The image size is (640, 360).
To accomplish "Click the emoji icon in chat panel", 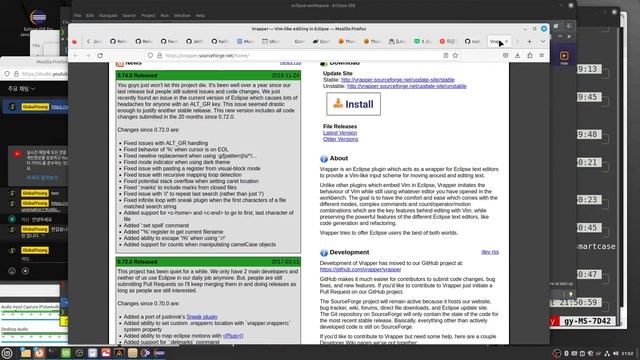I will (12, 271).
